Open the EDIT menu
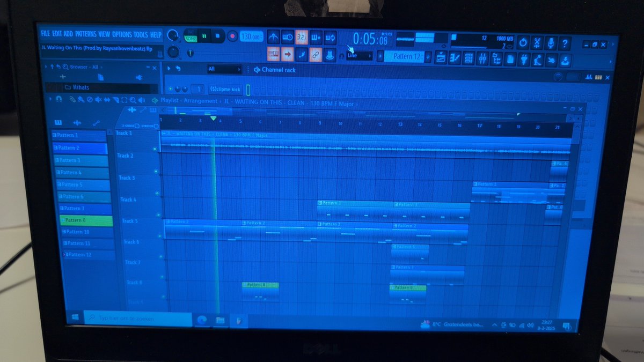 [x=57, y=34]
